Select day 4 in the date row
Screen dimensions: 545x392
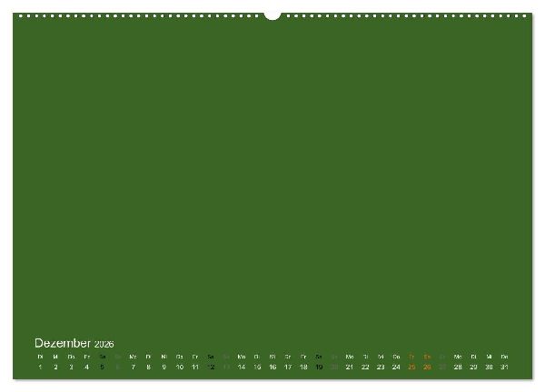click(86, 367)
